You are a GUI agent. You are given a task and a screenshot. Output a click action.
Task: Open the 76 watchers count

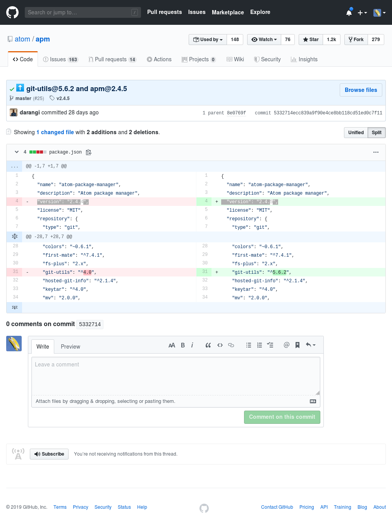click(288, 40)
